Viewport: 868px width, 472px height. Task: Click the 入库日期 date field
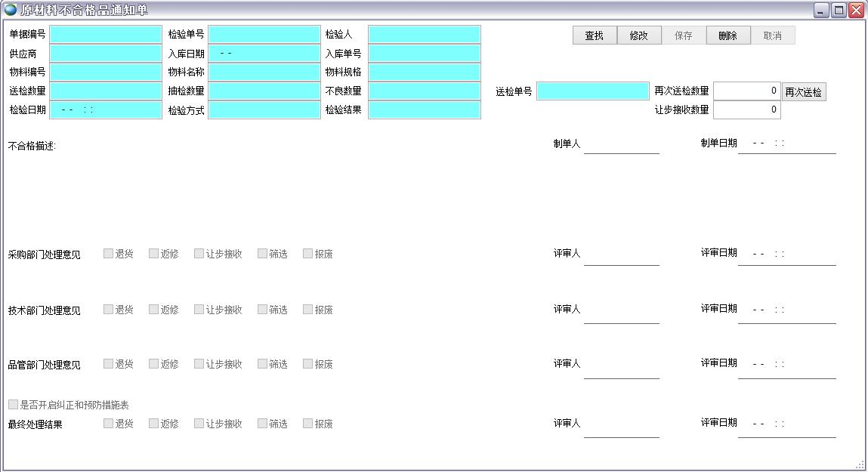click(x=264, y=54)
